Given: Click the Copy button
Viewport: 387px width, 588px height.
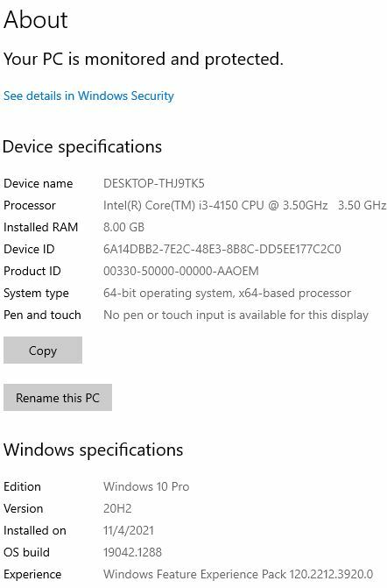Looking at the screenshot, I should coord(43,350).
